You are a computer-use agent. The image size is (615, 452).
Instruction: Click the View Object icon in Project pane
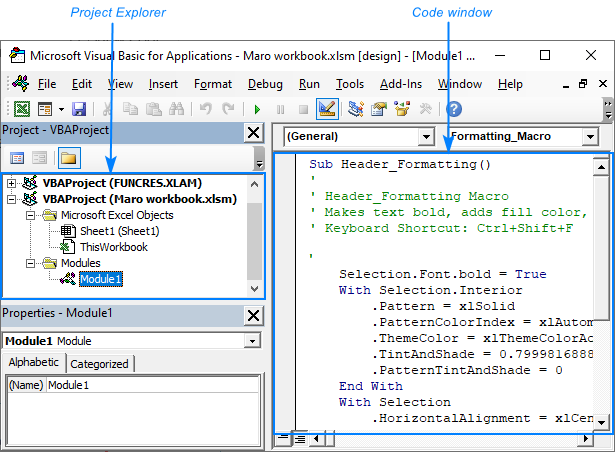(40, 158)
